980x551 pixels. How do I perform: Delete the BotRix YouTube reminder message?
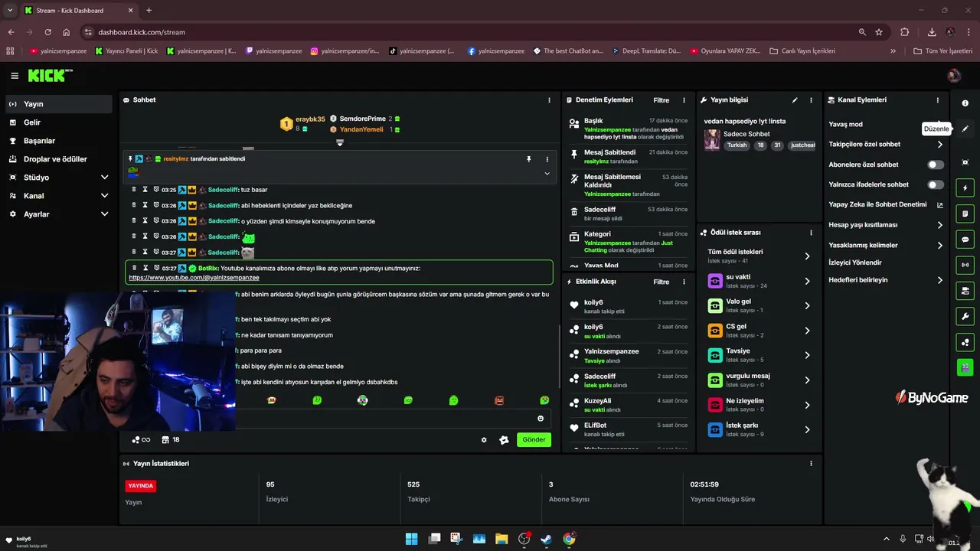[134, 268]
